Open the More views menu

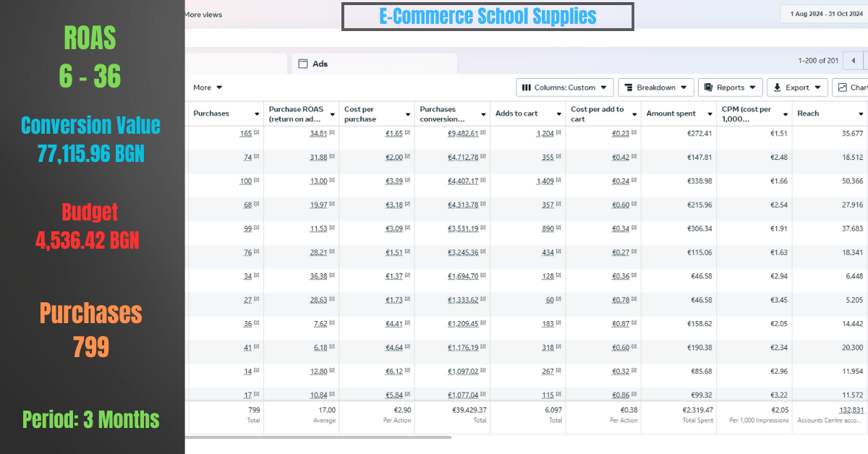203,14
